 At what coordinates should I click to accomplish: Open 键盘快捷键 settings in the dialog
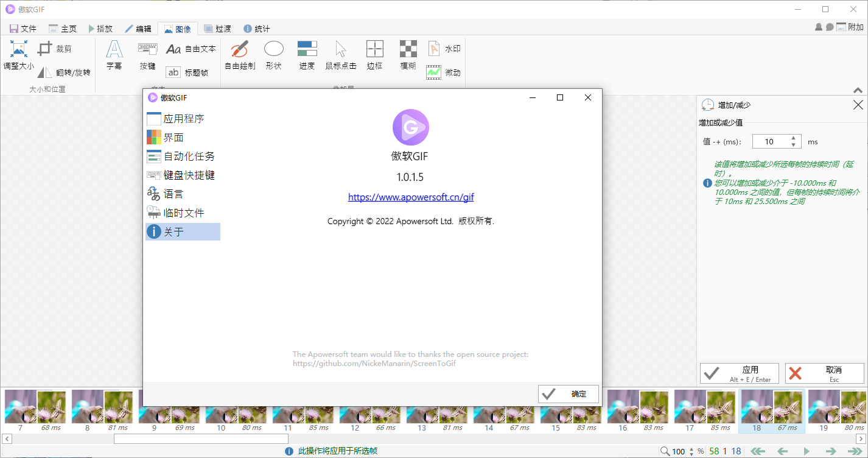click(x=183, y=175)
